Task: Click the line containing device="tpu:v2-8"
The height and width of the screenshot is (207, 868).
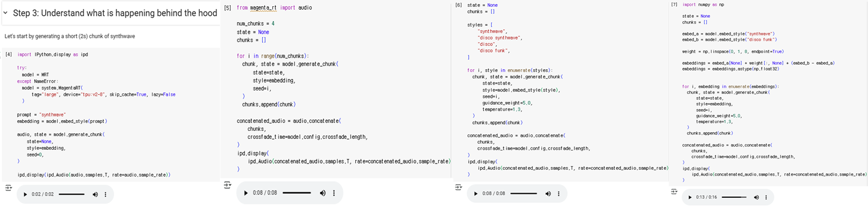Action: pyautogui.click(x=103, y=94)
